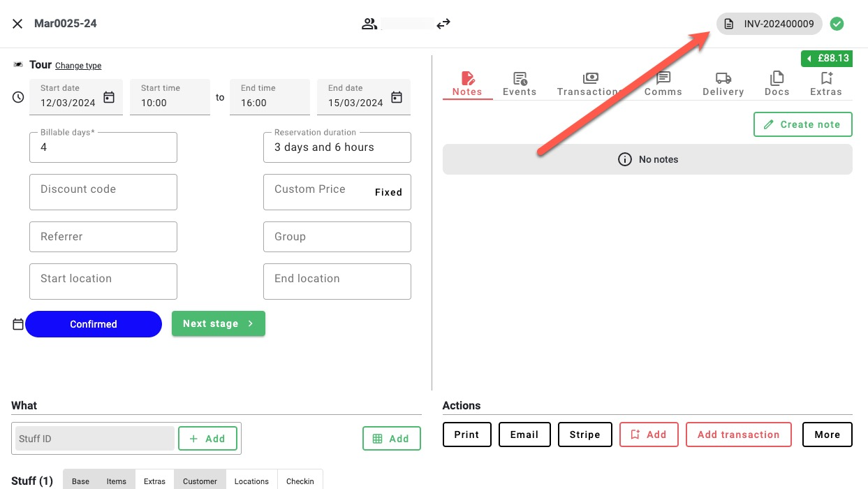This screenshot has height=489, width=868.
Task: Click the green checkmark status icon
Action: [x=837, y=24]
